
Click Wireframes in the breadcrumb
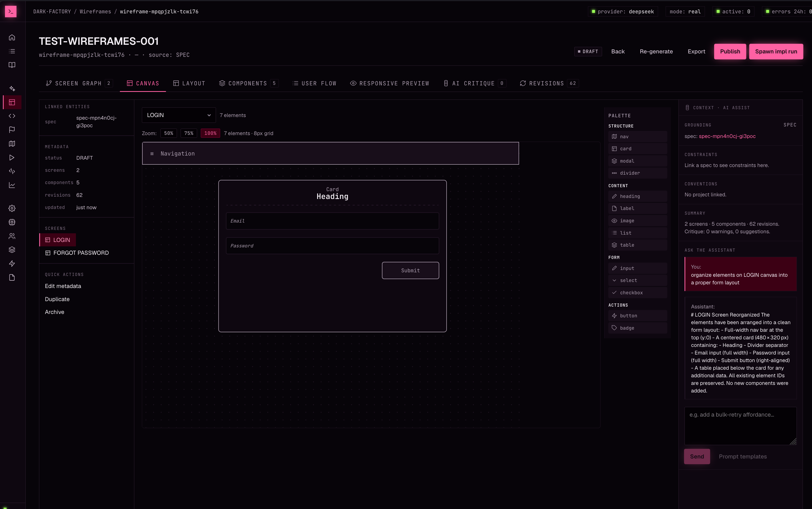pos(95,12)
